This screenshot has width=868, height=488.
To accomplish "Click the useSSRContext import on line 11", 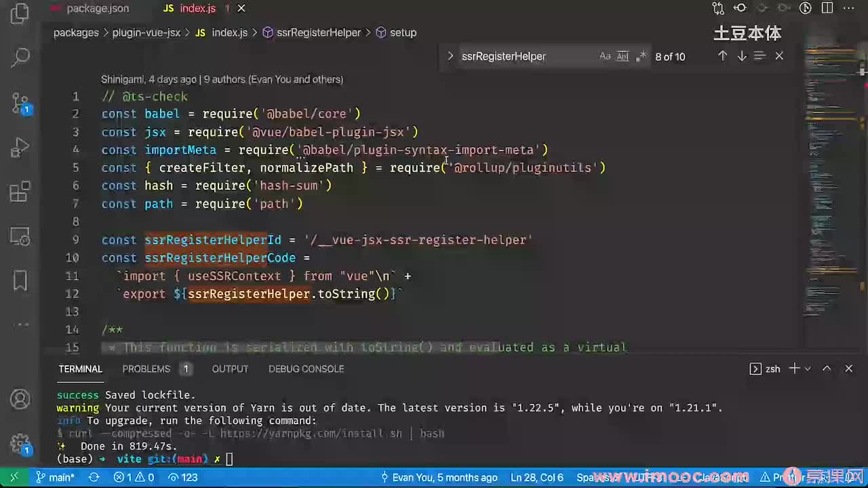I will 234,276.
